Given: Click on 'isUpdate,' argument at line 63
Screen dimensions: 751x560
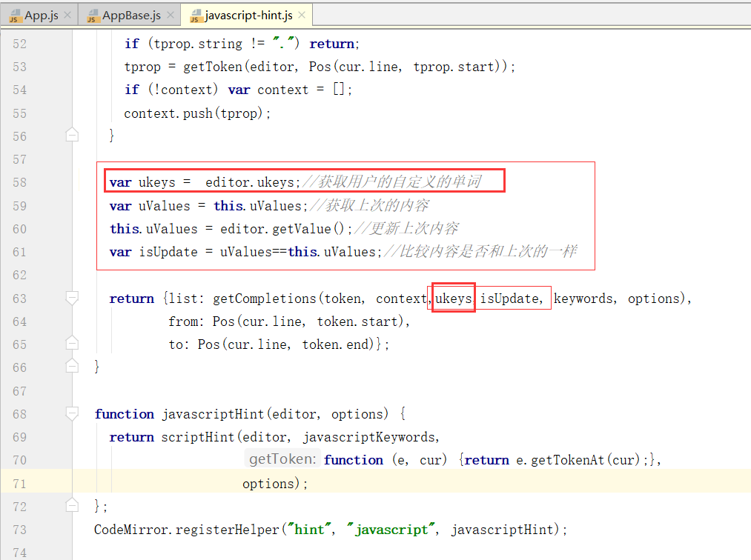Looking at the screenshot, I should tap(512, 299).
